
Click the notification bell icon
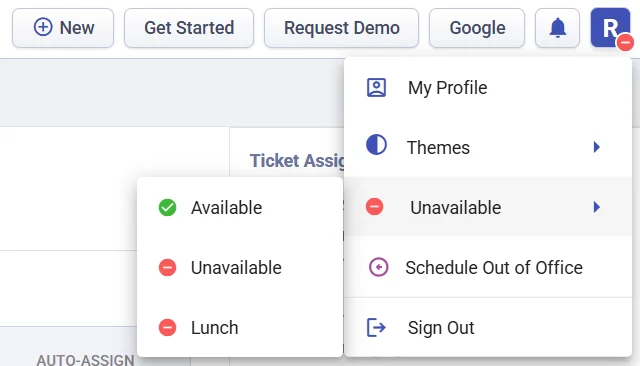point(558,28)
